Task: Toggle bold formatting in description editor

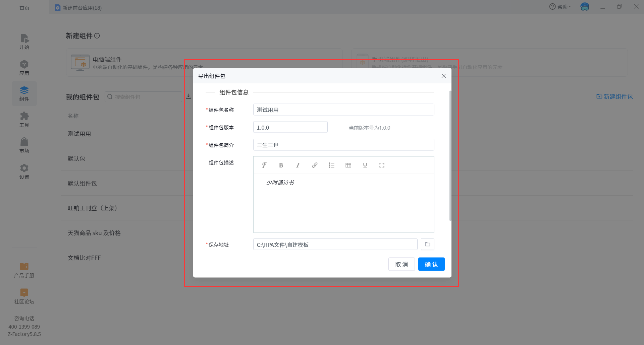Action: pos(281,165)
